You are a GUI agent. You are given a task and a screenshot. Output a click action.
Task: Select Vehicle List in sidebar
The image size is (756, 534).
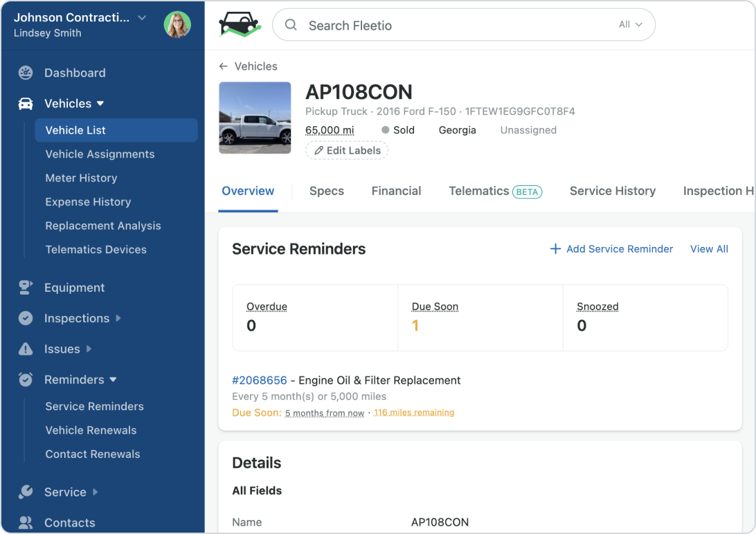point(116,131)
